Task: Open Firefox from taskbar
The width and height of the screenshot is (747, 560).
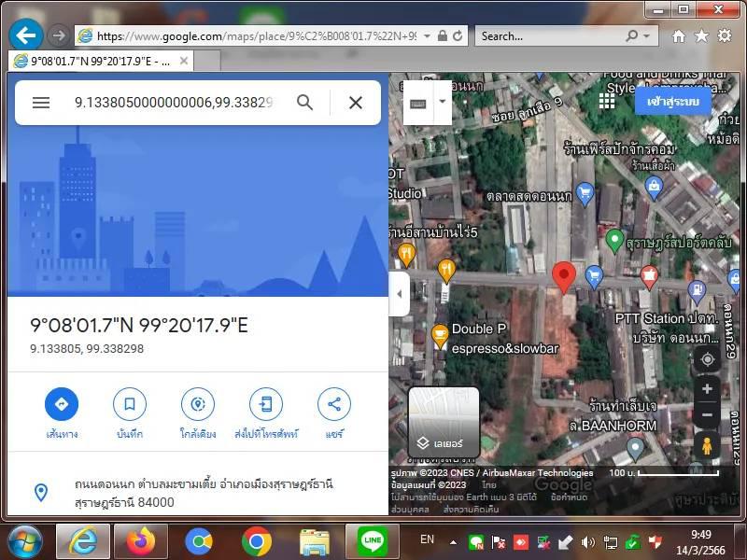Action: (x=141, y=541)
